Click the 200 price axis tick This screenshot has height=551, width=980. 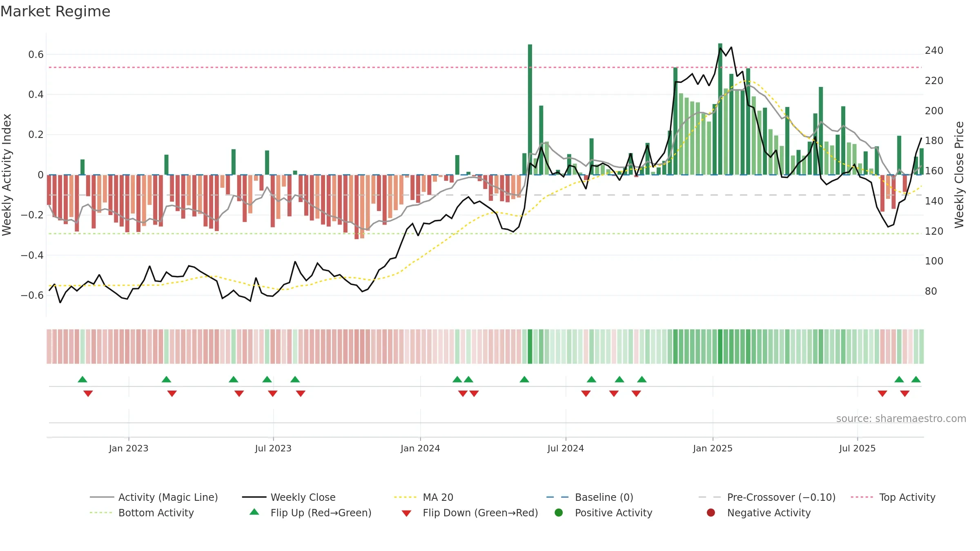click(934, 111)
